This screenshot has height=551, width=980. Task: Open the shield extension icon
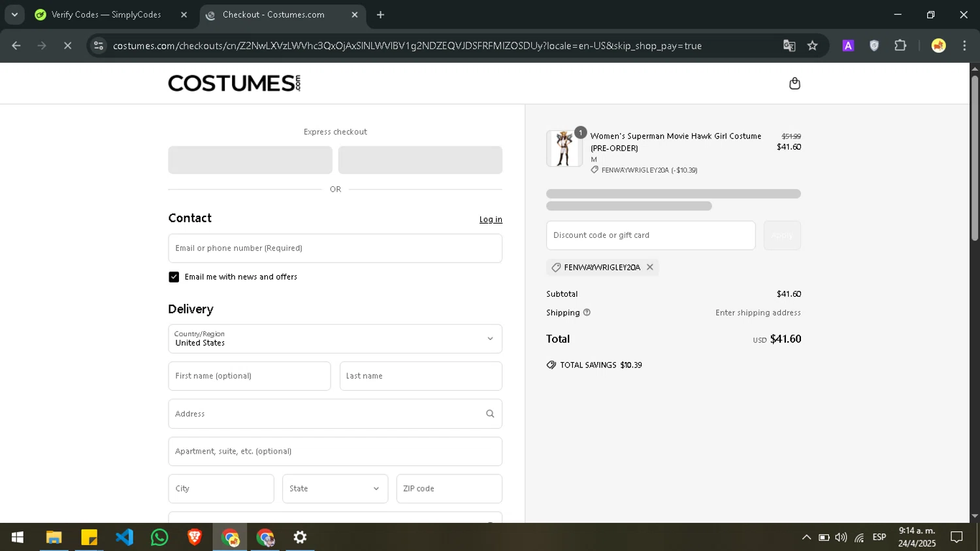(874, 46)
